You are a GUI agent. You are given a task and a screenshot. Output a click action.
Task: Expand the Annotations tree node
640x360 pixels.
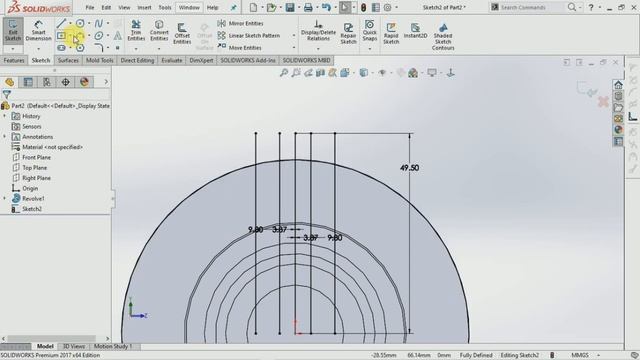click(x=4, y=136)
